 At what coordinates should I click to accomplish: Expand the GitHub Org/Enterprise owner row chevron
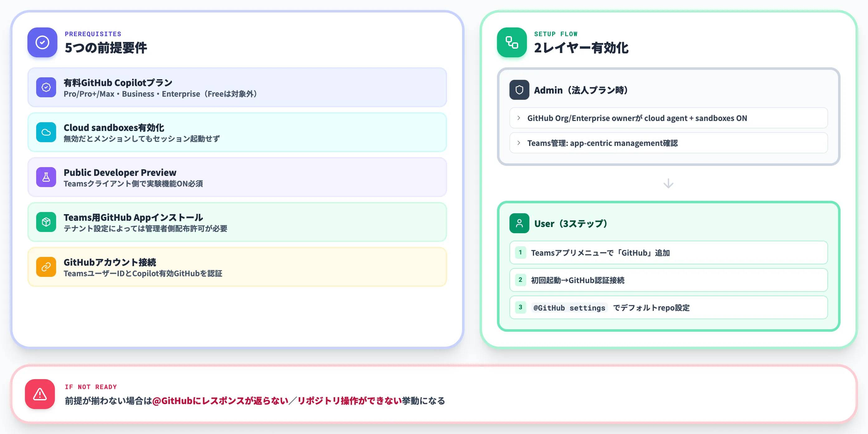click(519, 118)
